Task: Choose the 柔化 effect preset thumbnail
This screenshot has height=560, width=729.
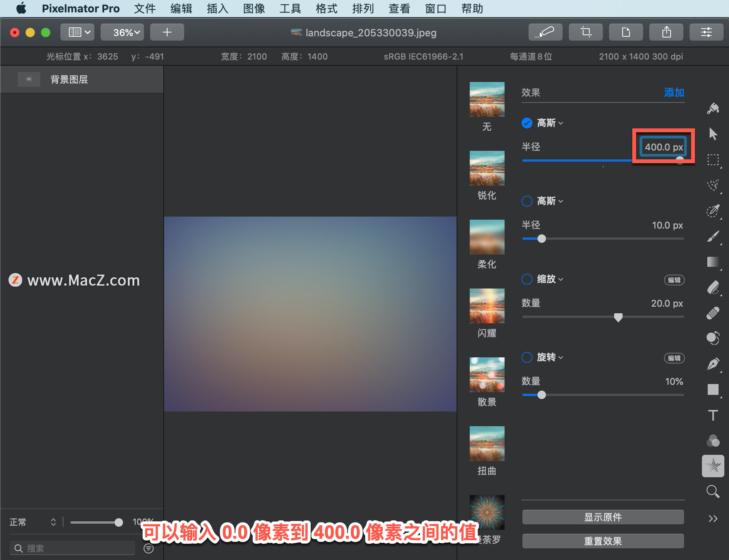Action: (487, 237)
